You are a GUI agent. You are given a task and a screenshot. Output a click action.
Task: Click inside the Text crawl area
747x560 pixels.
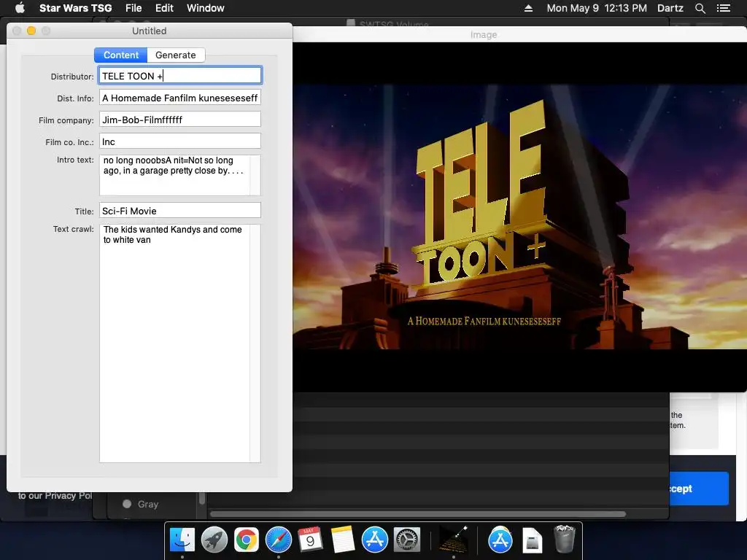pos(174,343)
